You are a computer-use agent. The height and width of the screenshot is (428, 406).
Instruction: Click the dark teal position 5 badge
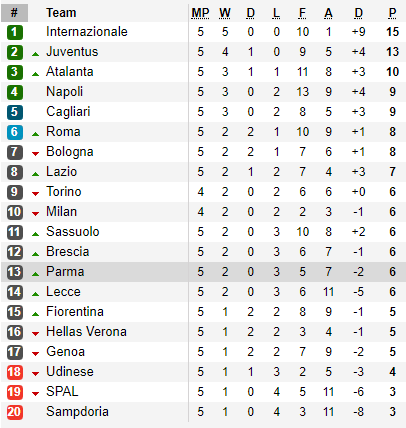click(x=15, y=112)
